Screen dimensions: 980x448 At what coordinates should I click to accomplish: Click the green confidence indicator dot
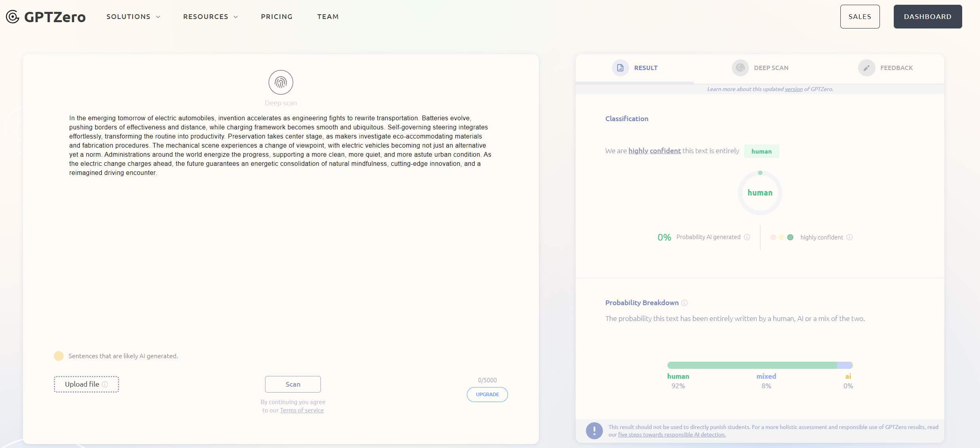(790, 237)
